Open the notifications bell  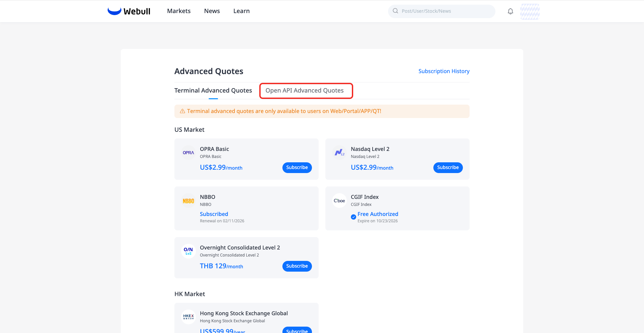click(510, 11)
